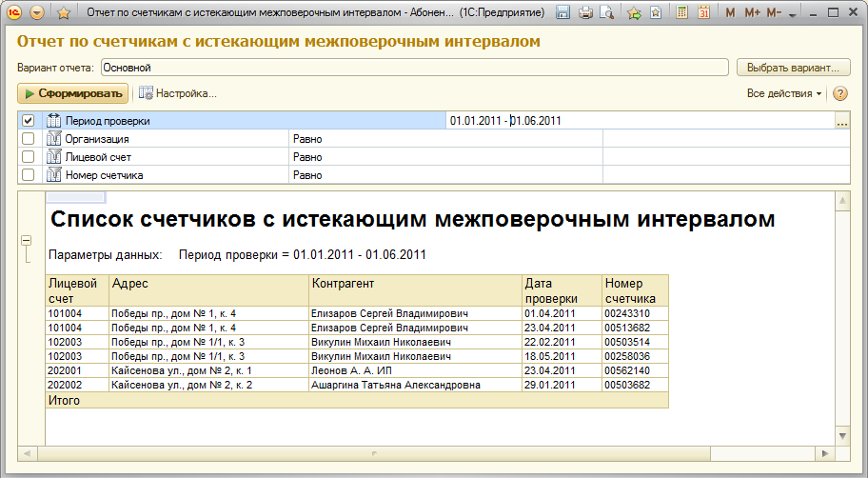Open the calculator tool icon

tap(681, 13)
